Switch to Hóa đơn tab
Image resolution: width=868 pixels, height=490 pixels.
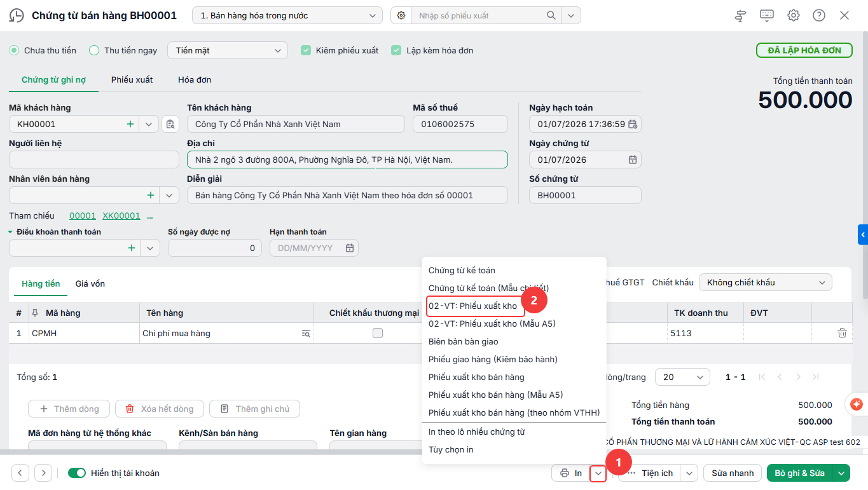tap(195, 79)
